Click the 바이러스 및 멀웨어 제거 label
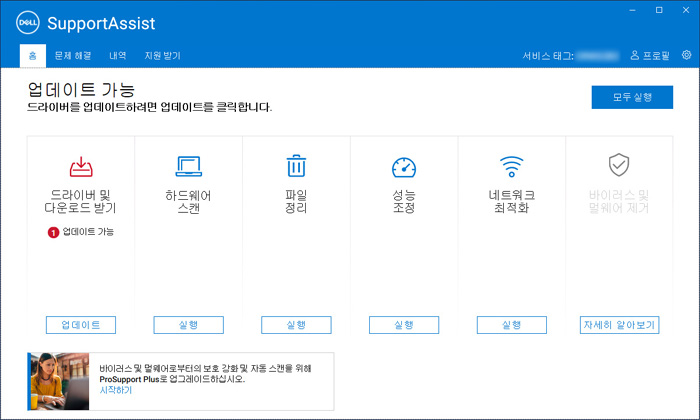Screen dimensions: 700x420 tap(619, 201)
